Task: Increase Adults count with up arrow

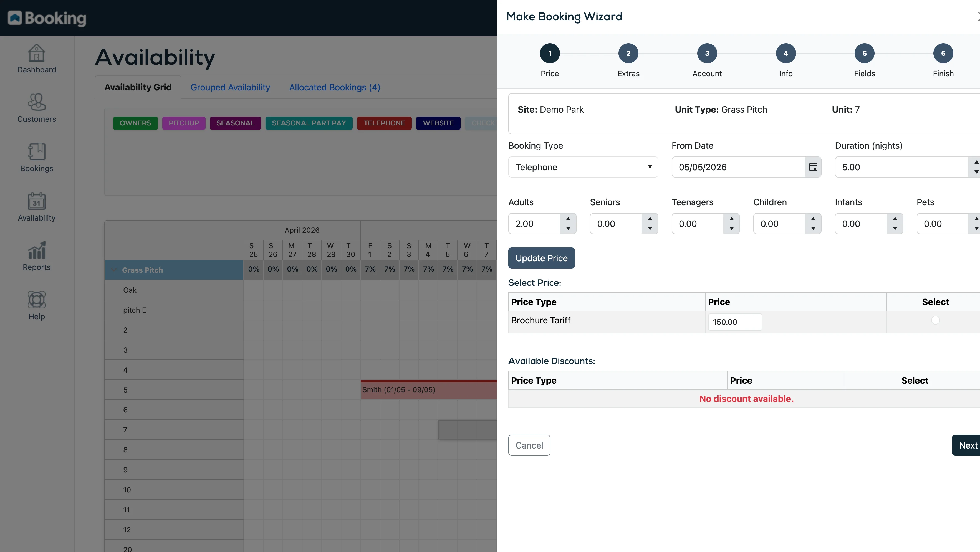Action: click(x=568, y=219)
